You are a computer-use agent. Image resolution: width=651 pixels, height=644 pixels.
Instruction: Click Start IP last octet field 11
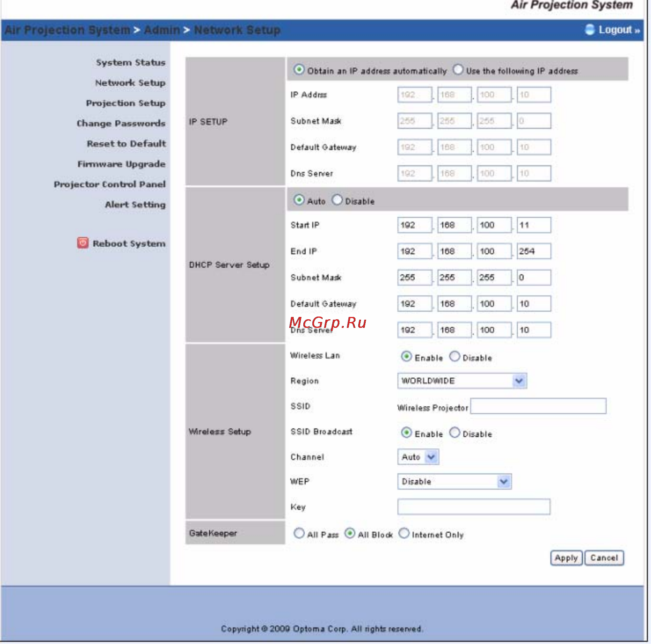point(534,225)
